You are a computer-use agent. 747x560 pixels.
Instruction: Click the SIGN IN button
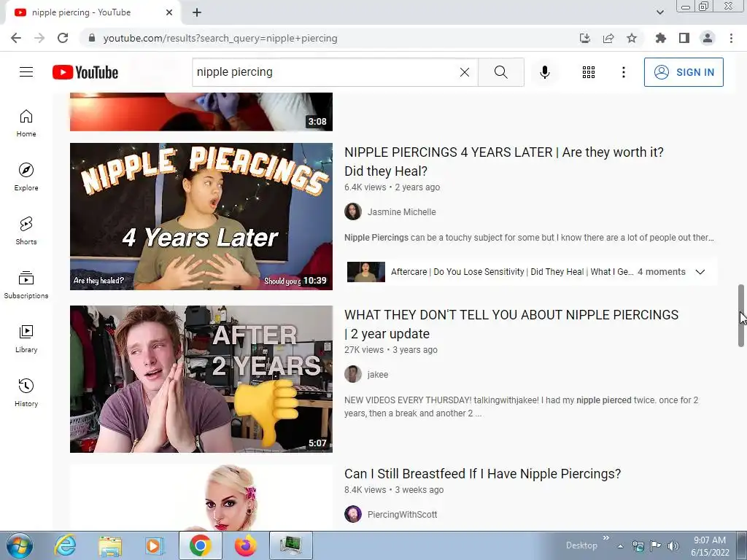coord(684,72)
